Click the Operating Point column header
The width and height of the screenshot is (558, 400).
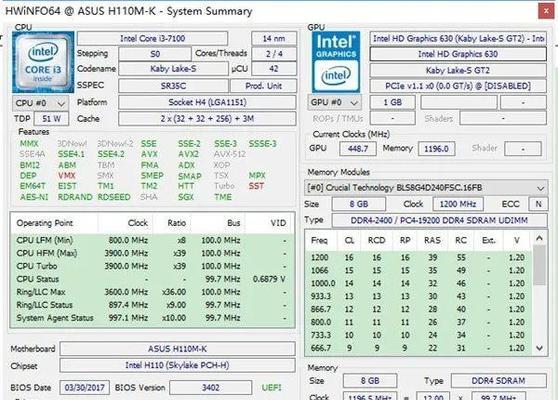(54, 223)
